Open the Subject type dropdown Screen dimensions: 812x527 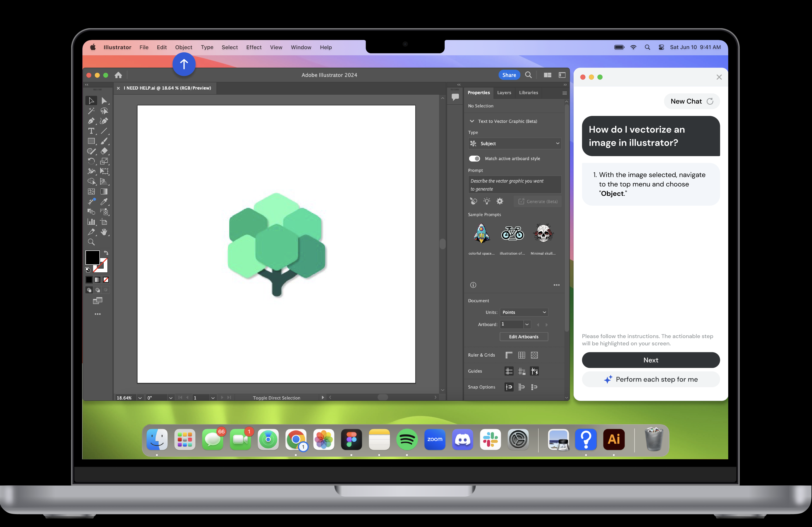tap(514, 144)
